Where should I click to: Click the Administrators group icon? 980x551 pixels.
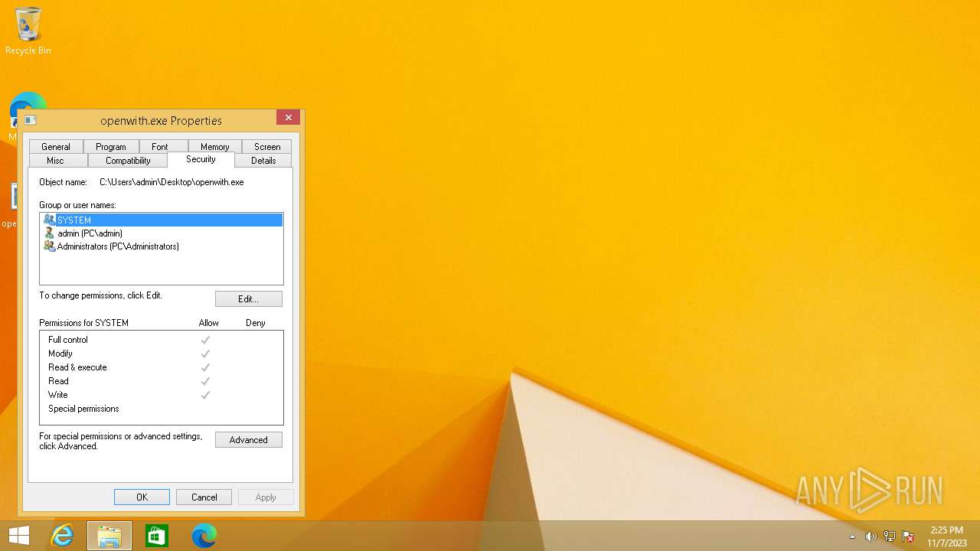pyautogui.click(x=50, y=246)
